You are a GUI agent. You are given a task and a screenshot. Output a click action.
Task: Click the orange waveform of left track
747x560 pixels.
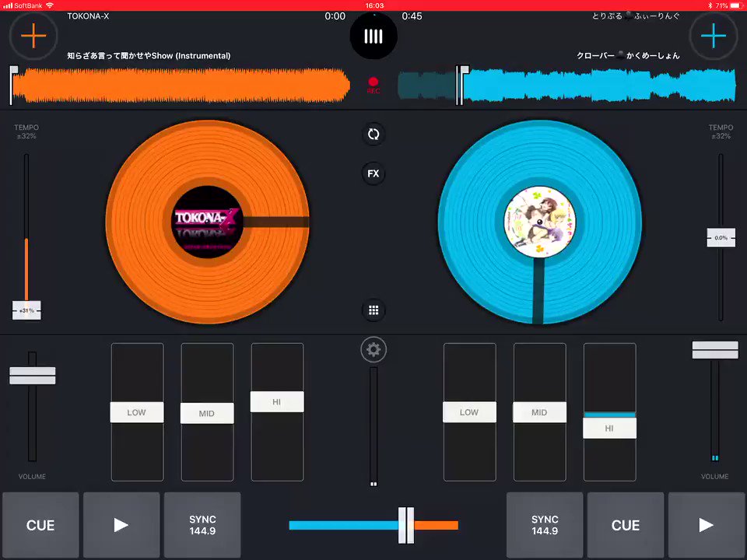click(x=181, y=86)
